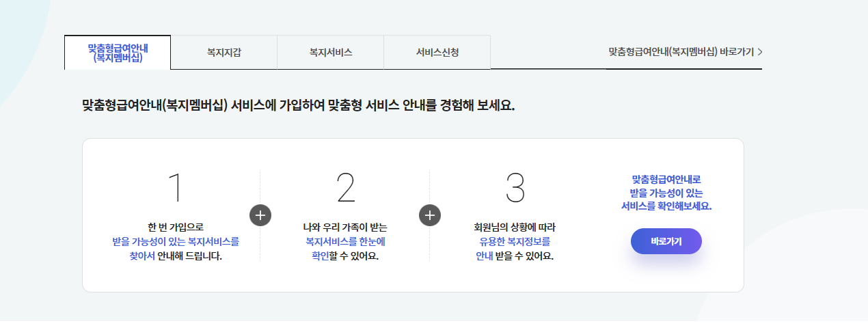The image size is (868, 328).
Task: Go to the 서비스신청 tab
Action: (x=437, y=52)
